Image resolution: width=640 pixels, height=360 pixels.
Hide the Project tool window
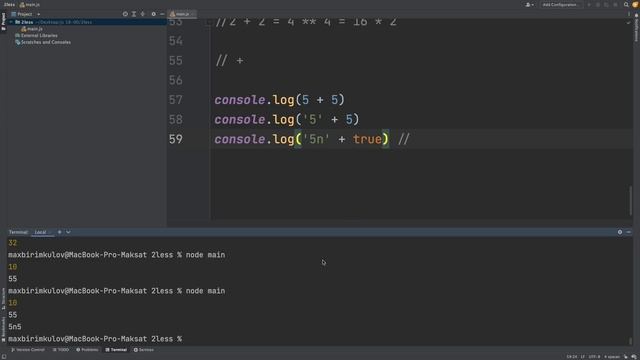click(x=162, y=14)
